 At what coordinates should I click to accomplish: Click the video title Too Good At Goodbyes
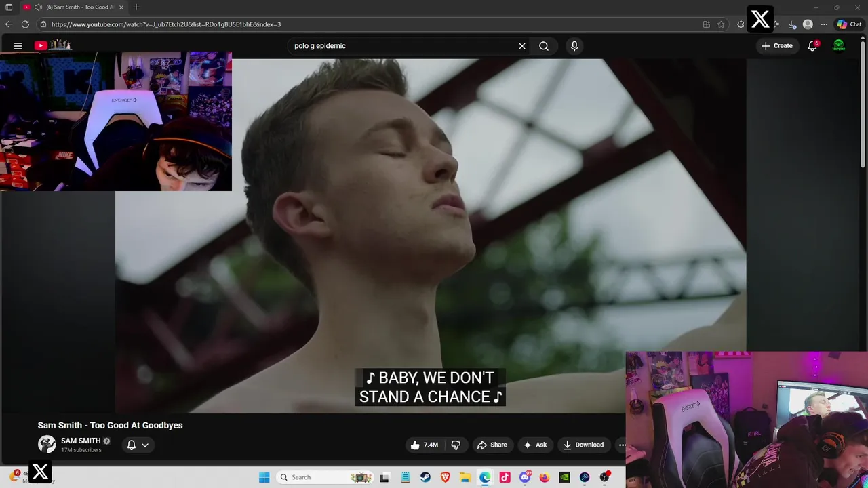pyautogui.click(x=110, y=425)
